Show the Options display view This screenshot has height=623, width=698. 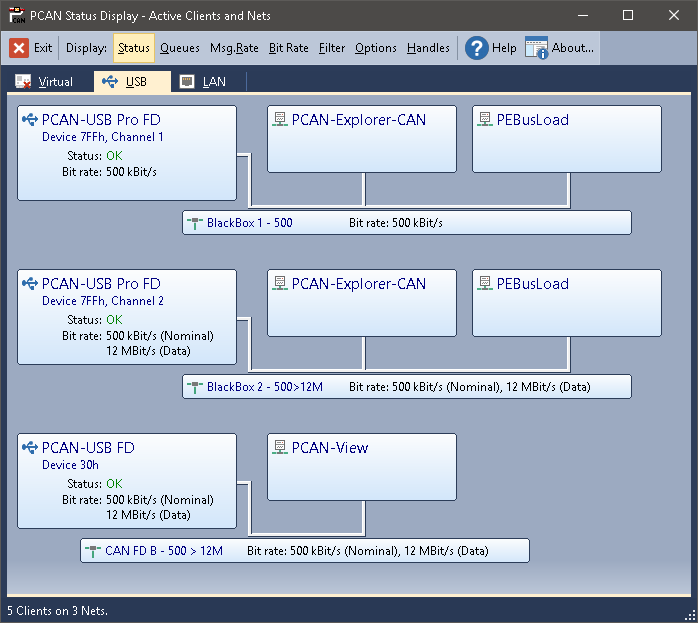(376, 48)
